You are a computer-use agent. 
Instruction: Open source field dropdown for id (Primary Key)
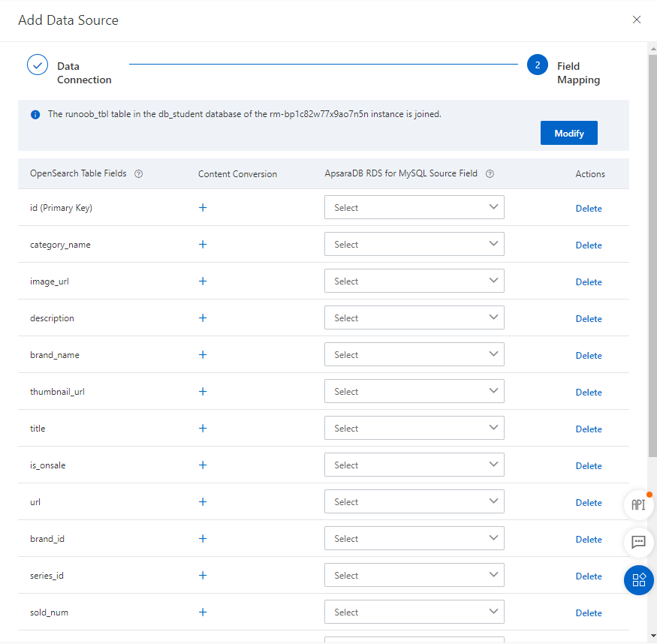click(x=414, y=208)
